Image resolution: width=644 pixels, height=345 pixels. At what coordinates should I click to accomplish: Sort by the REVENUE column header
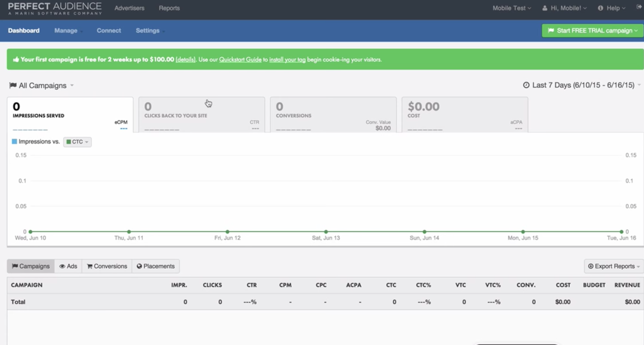coord(627,285)
